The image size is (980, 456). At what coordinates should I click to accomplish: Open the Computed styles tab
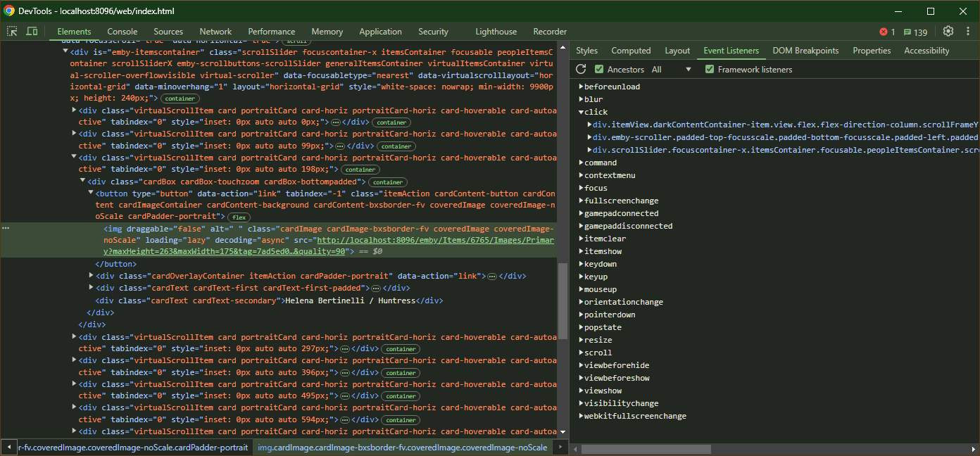(631, 51)
